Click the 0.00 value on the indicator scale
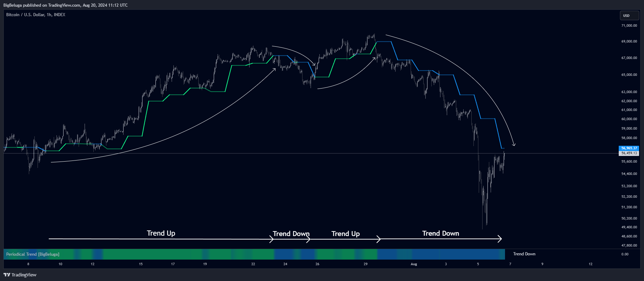Viewport: 644px width, 281px height. coord(625,254)
